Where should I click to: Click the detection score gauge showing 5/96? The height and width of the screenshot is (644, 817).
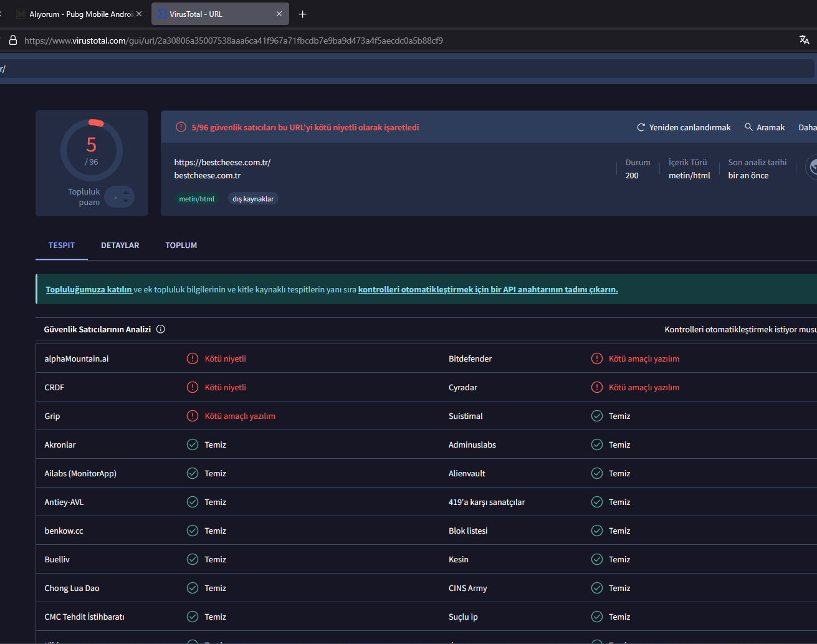(92, 150)
